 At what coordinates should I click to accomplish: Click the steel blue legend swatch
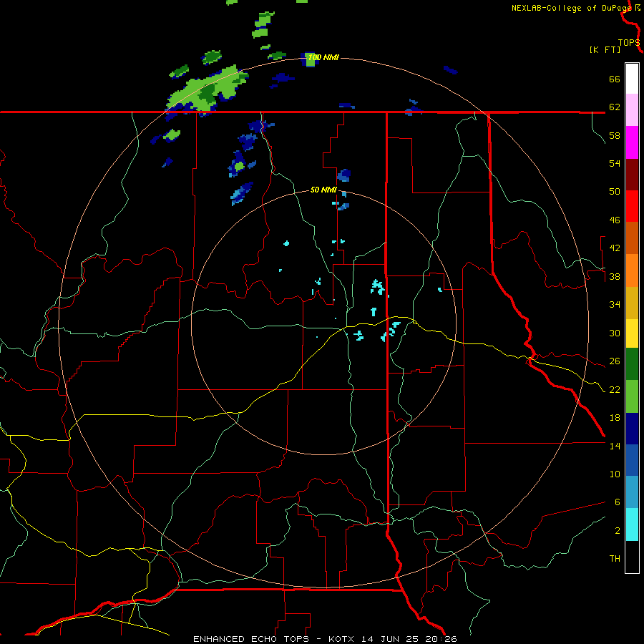click(632, 492)
